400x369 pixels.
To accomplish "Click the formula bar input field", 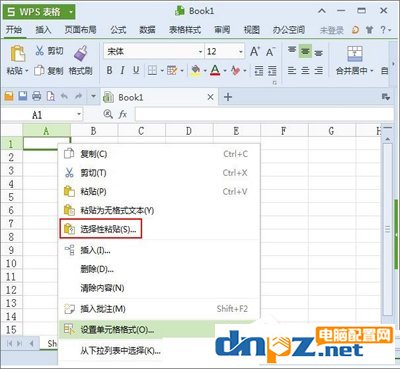I will coord(264,114).
